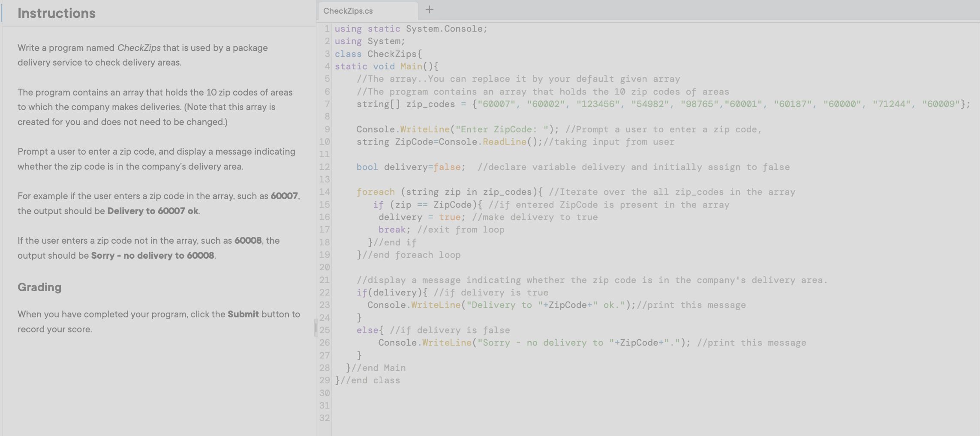980x436 pixels.
Task: Click the Grading section heading
Action: point(39,287)
